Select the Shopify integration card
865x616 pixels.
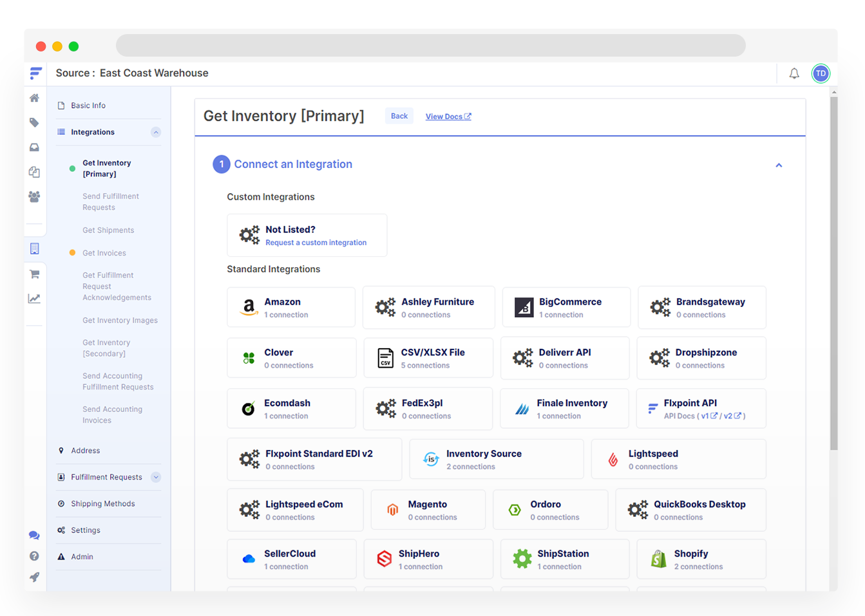coord(701,559)
